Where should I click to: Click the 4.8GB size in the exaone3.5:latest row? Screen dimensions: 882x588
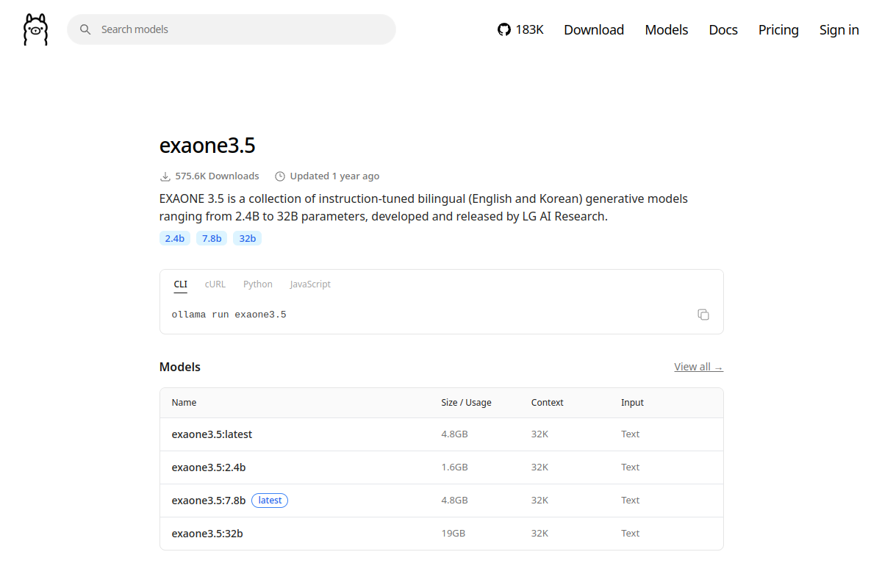pos(454,434)
